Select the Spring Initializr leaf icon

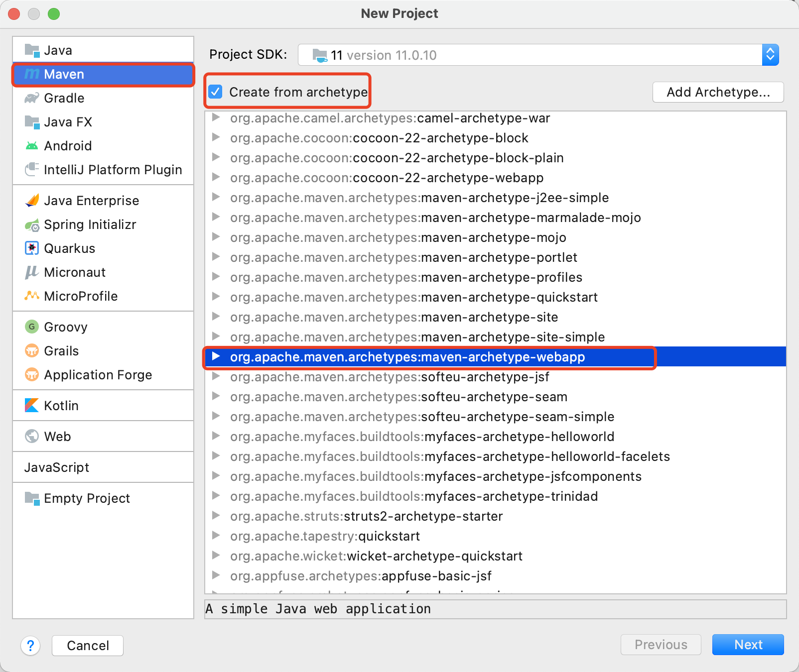[31, 224]
